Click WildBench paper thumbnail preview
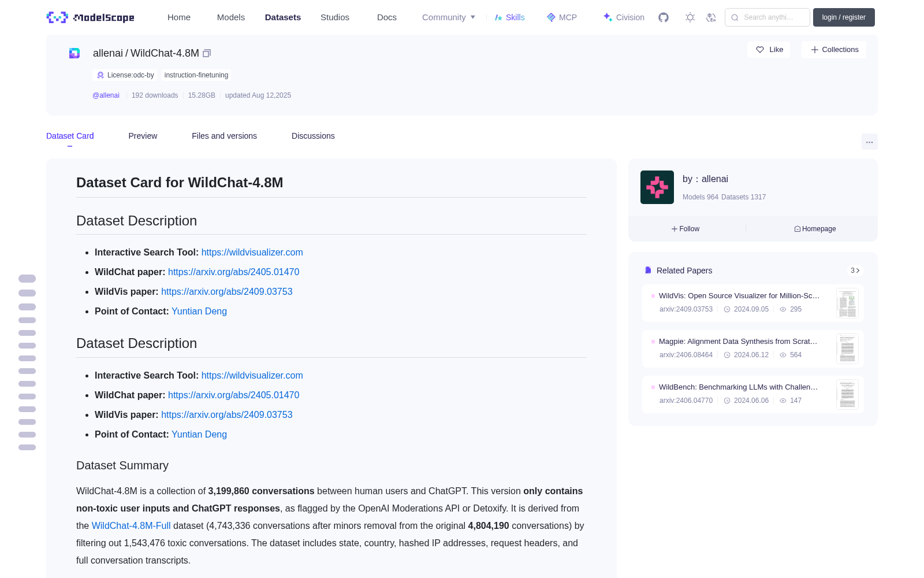This screenshot has height=578, width=924. (x=847, y=395)
